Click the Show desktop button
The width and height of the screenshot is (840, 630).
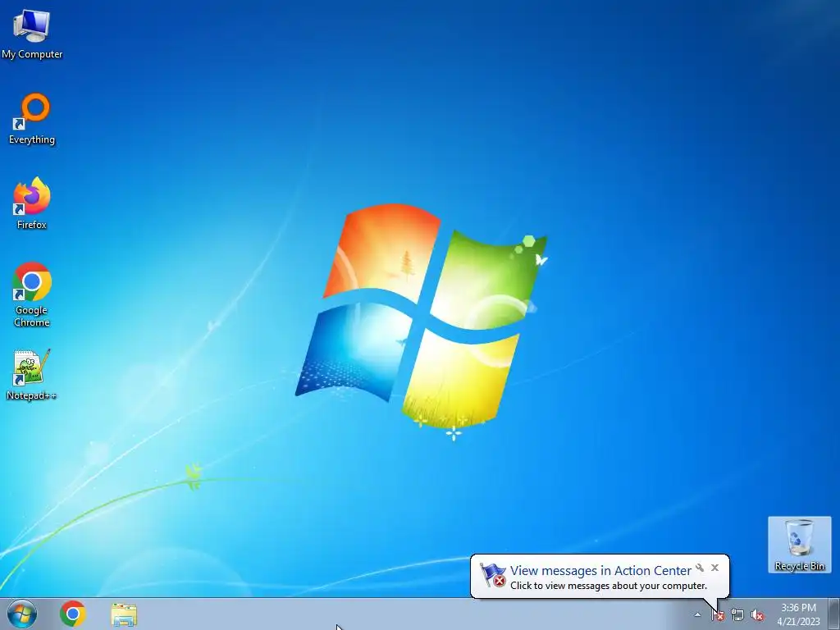point(834,614)
